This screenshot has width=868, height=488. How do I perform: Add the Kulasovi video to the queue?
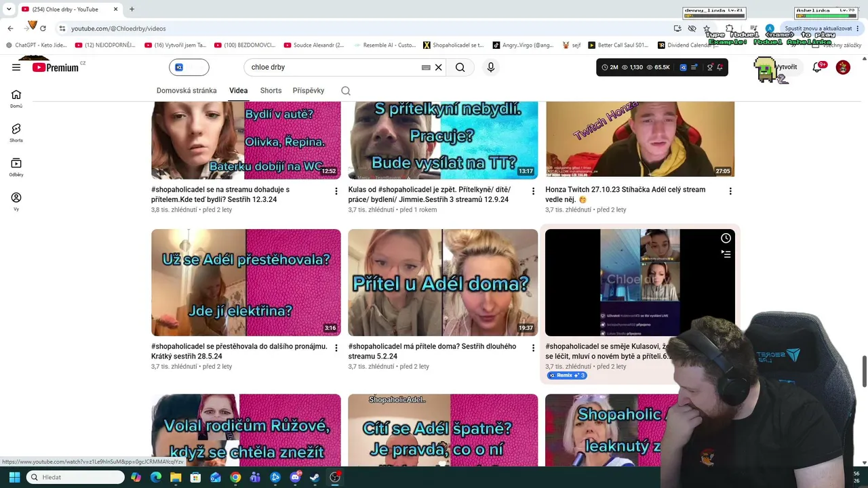point(726,254)
